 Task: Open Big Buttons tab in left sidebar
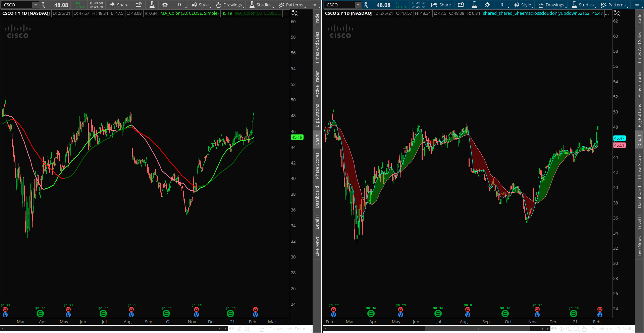click(x=317, y=115)
